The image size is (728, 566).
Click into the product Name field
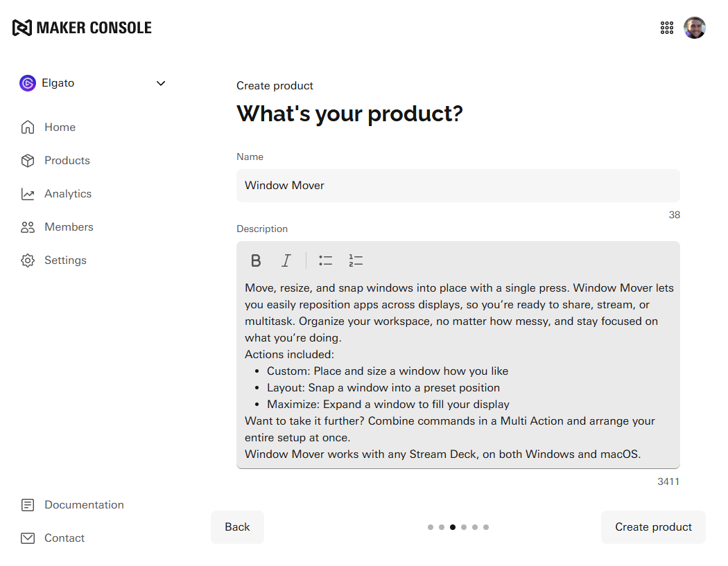pyautogui.click(x=458, y=186)
